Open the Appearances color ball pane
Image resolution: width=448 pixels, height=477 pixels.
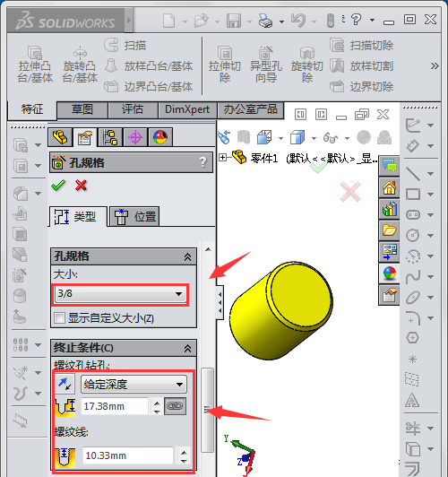point(390,273)
